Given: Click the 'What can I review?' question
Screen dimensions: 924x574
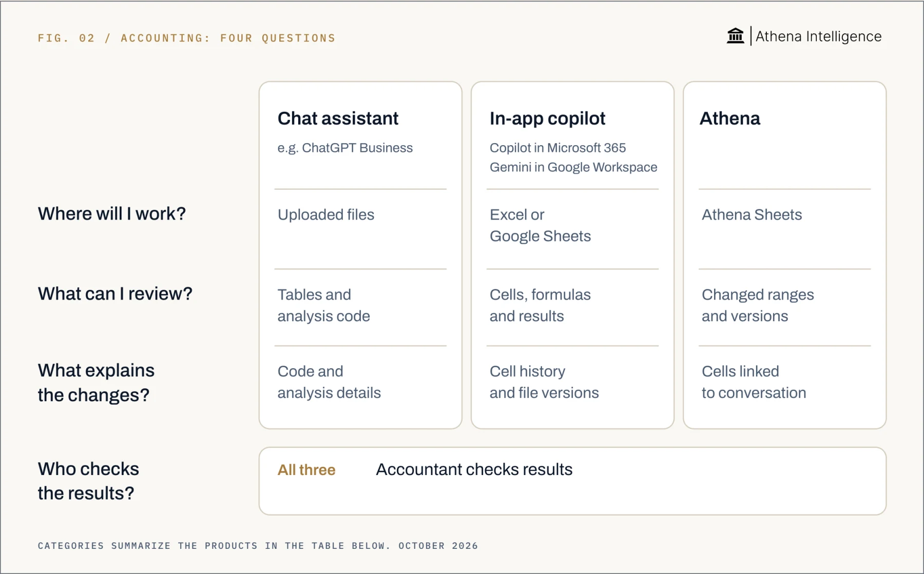Looking at the screenshot, I should pos(115,293).
